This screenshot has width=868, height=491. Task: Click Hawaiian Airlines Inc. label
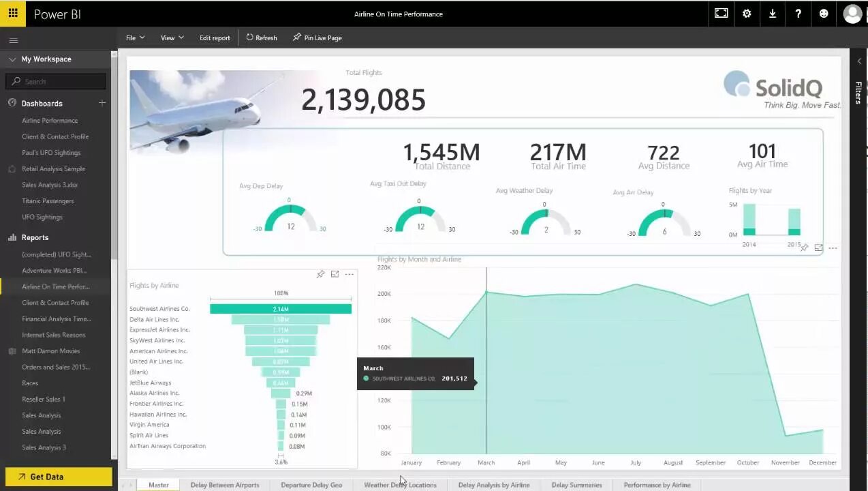point(157,415)
